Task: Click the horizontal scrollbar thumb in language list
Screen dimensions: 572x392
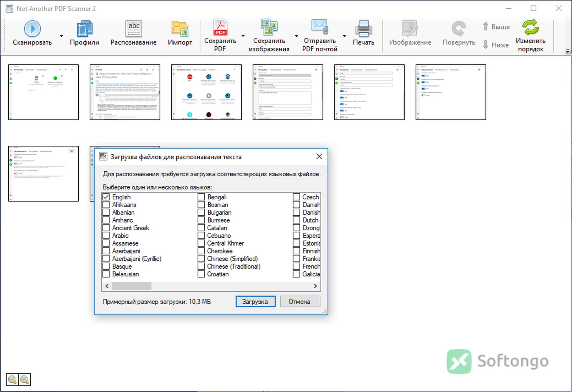Action: (x=131, y=286)
